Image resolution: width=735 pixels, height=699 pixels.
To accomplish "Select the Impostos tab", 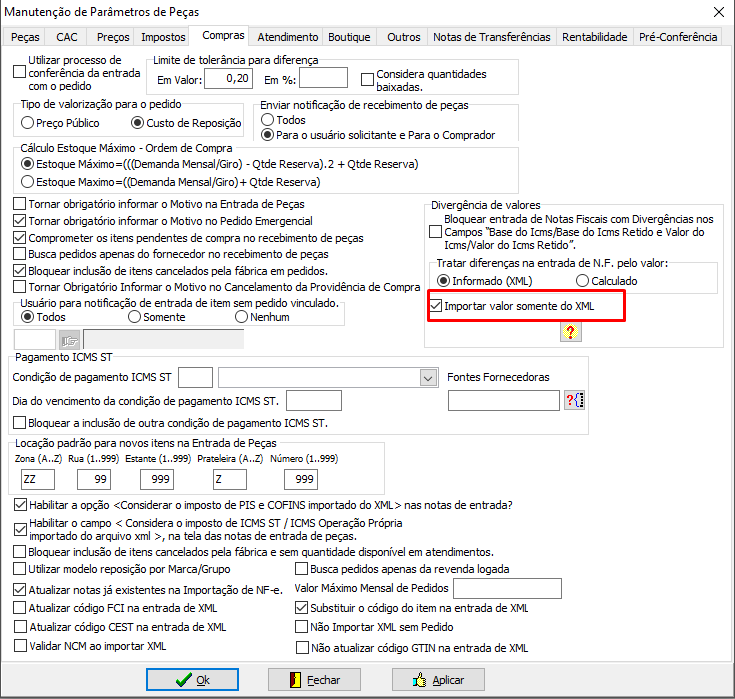I will coord(163,37).
